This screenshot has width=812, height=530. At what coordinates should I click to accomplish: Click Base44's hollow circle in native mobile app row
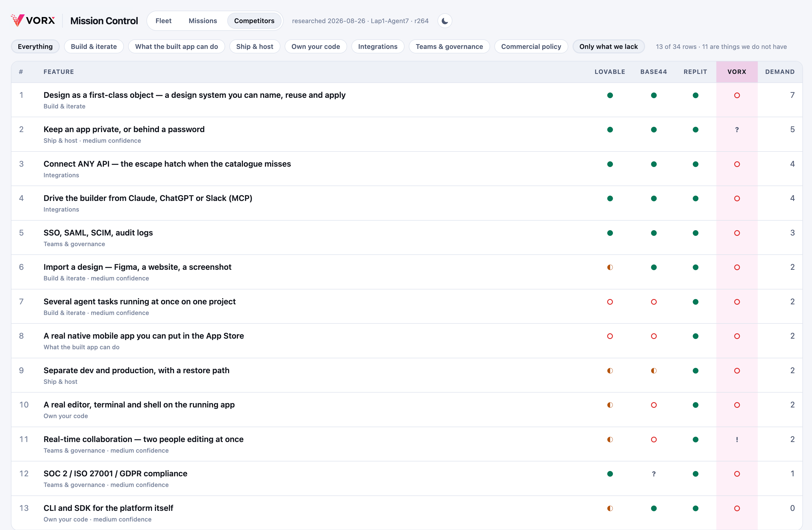pos(653,336)
